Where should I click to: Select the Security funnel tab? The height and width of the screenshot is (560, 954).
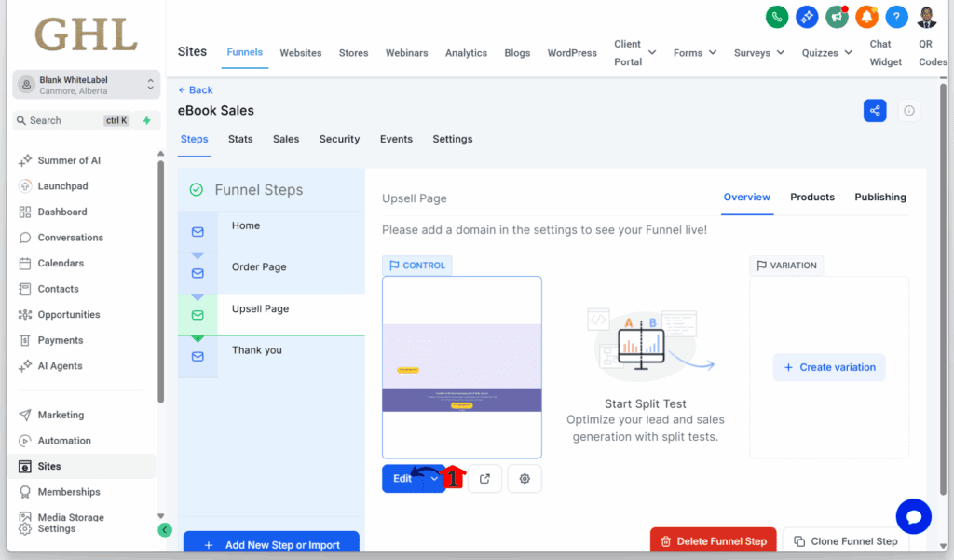pos(339,139)
